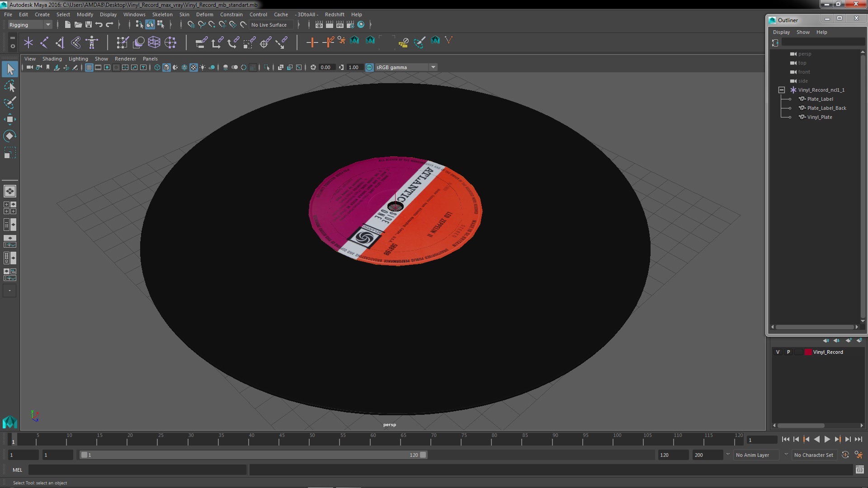The width and height of the screenshot is (868, 488).
Task: Open the Rigging menu set dropdown
Action: (30, 25)
